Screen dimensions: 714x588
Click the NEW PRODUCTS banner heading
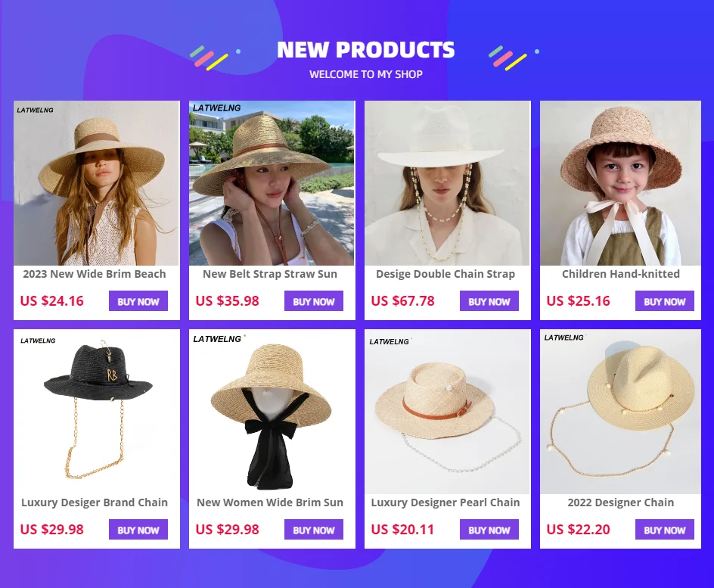[365, 50]
